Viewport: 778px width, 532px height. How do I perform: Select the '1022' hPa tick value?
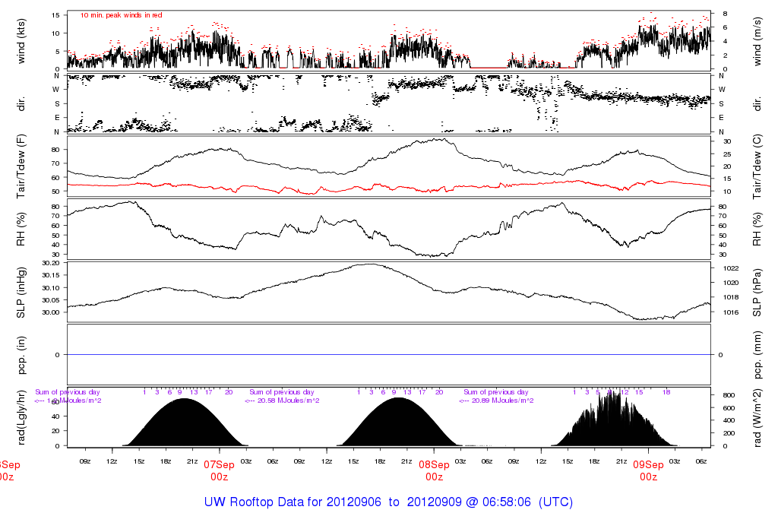pos(732,268)
